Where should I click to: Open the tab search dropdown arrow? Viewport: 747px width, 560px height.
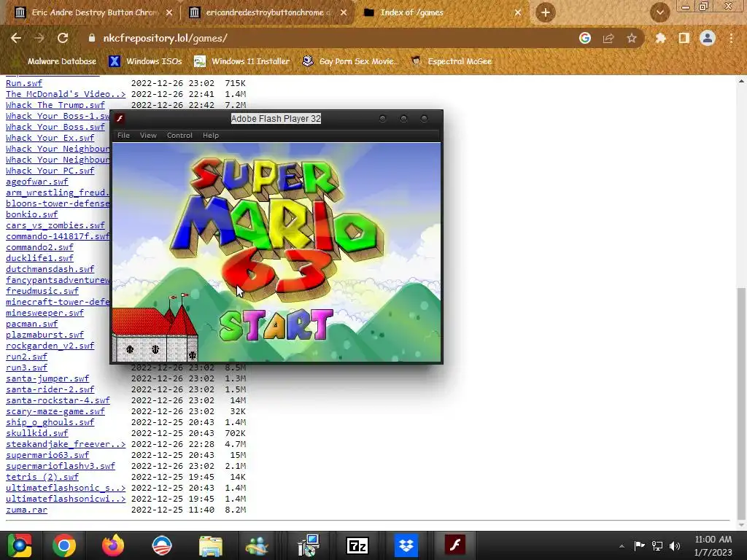click(x=659, y=12)
